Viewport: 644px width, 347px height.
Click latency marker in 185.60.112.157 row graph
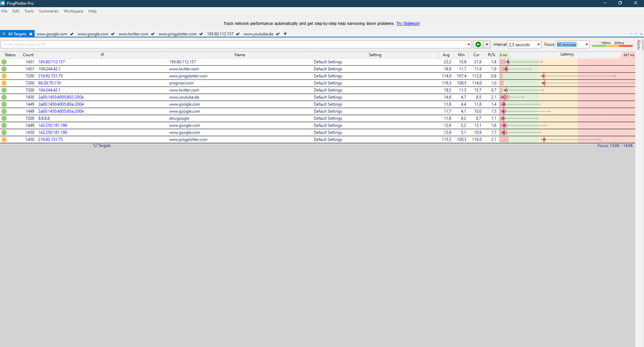pos(507,62)
